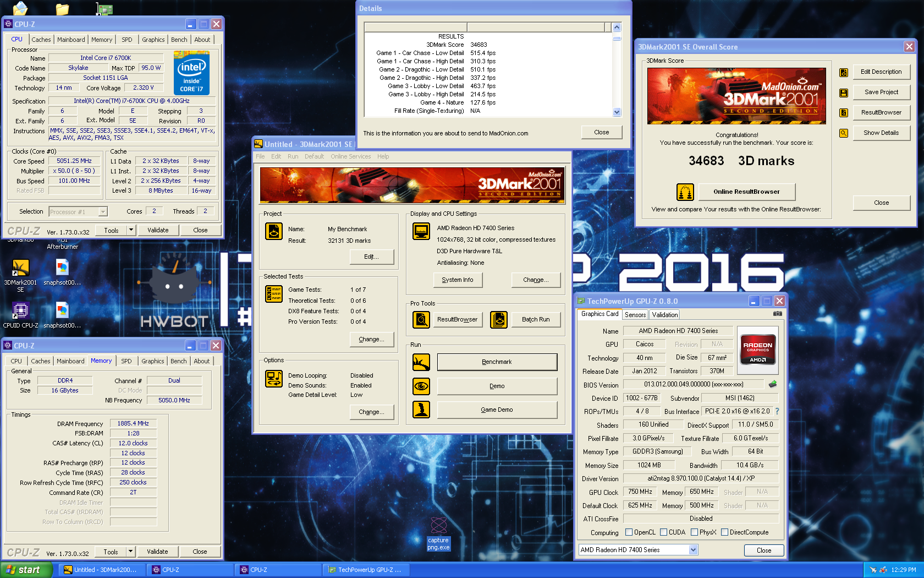The width and height of the screenshot is (924, 578).
Task: Click the system tray clock
Action: (x=903, y=570)
